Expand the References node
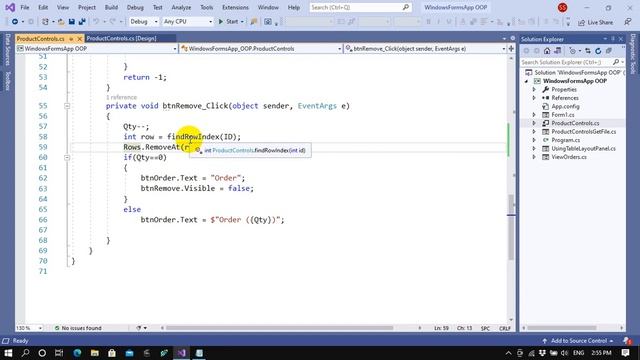 (534, 98)
